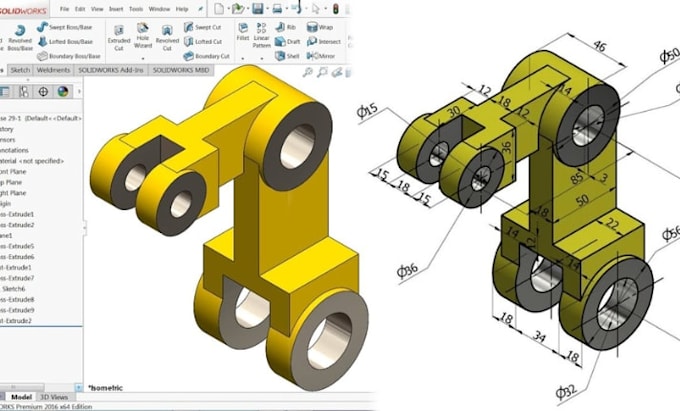Zoom to fit in view toolbar
Image resolution: width=680 pixels, height=411 pixels.
coord(307,72)
